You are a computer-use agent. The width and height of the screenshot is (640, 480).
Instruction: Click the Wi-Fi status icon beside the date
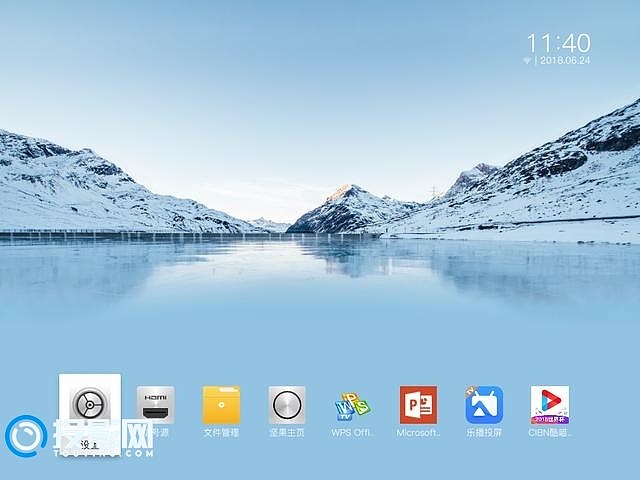[x=527, y=61]
